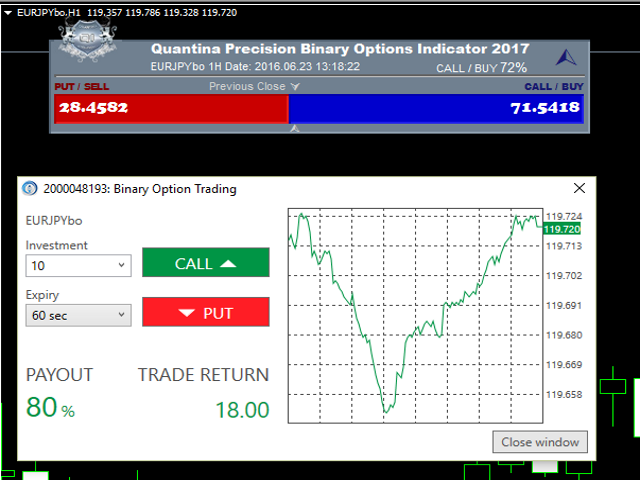
Task: Click the PUT / SELL label
Action: pos(82,87)
